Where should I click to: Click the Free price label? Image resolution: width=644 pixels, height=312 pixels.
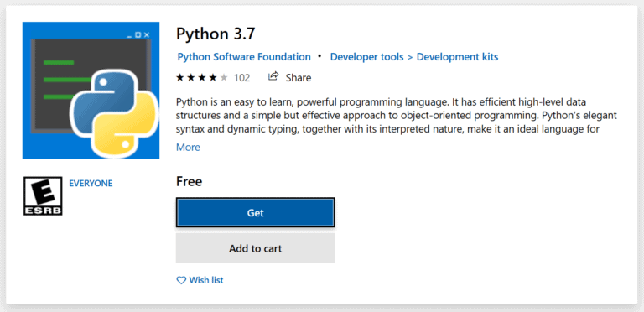pos(189,181)
